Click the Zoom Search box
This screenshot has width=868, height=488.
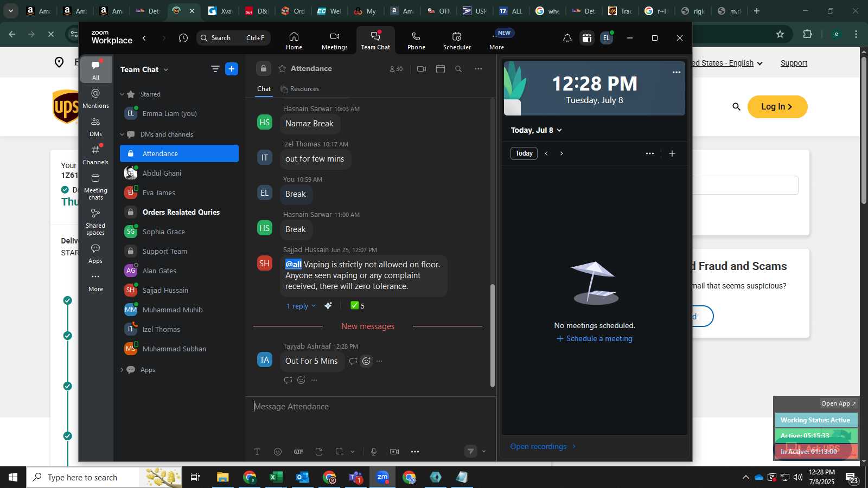pos(233,38)
